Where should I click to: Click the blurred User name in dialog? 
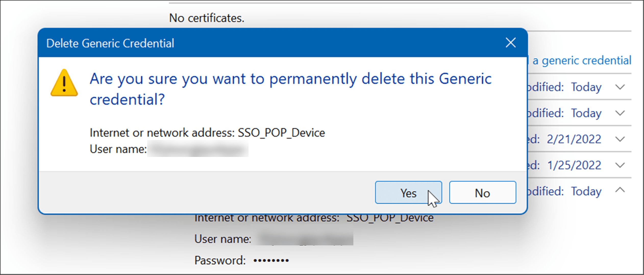tap(198, 149)
